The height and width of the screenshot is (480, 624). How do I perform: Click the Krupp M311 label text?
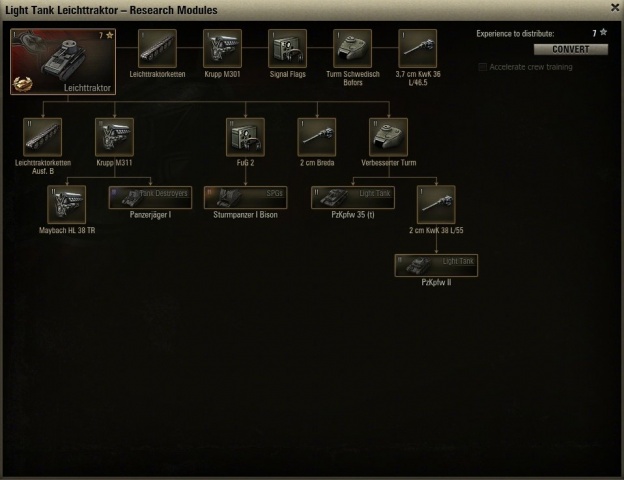pyautogui.click(x=114, y=163)
